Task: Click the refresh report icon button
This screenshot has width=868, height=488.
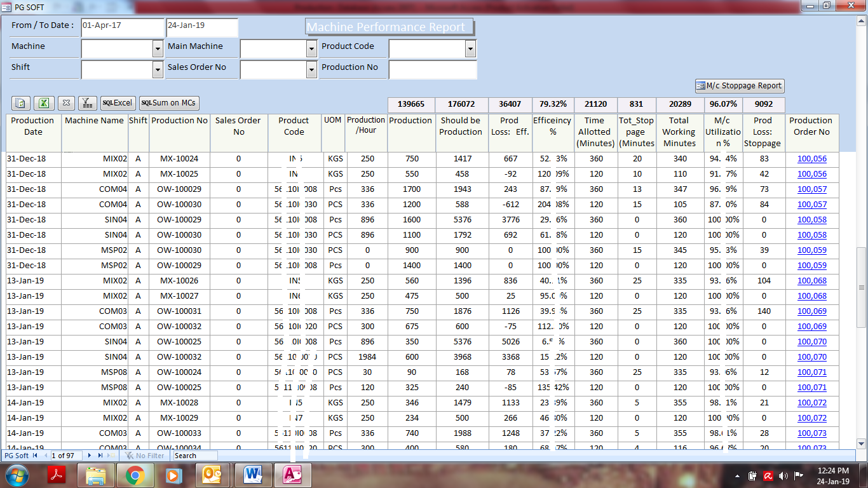Action: 21,103
